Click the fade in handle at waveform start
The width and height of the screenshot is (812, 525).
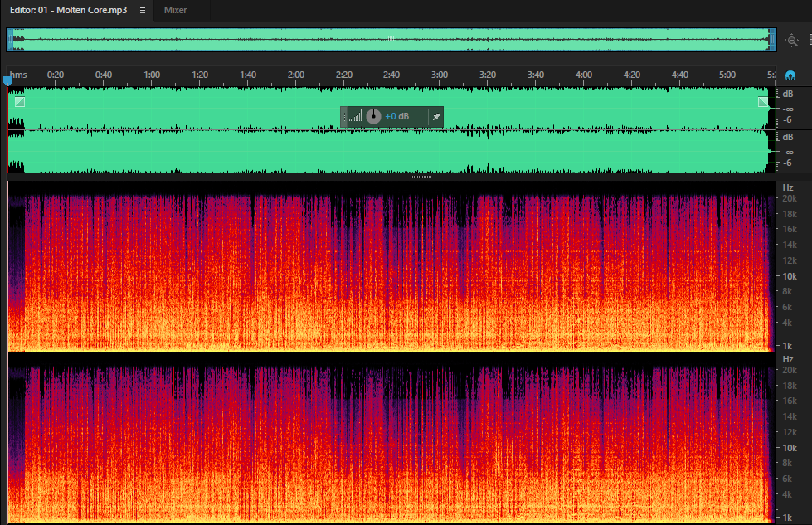pos(20,102)
